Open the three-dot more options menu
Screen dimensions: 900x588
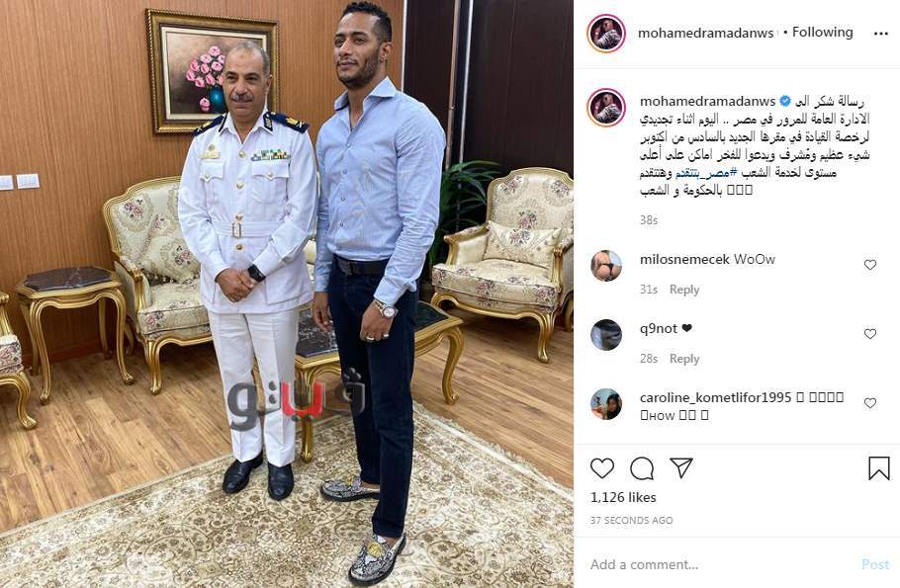pyautogui.click(x=881, y=34)
